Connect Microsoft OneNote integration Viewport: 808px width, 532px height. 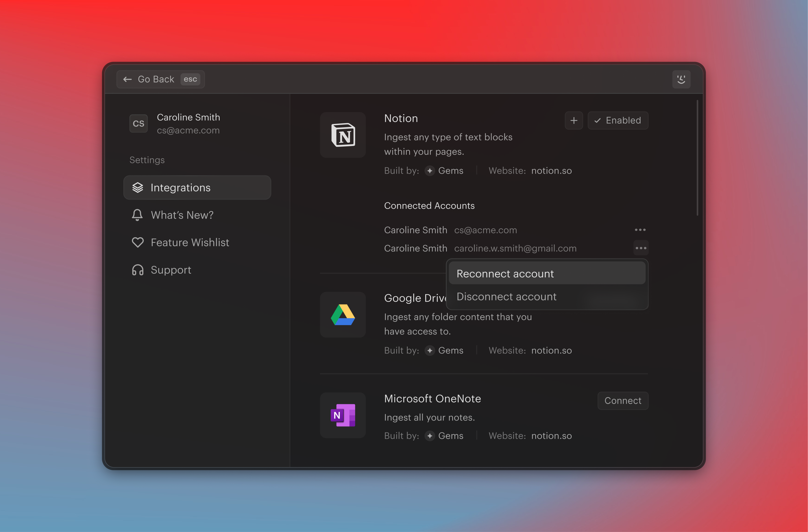623,401
